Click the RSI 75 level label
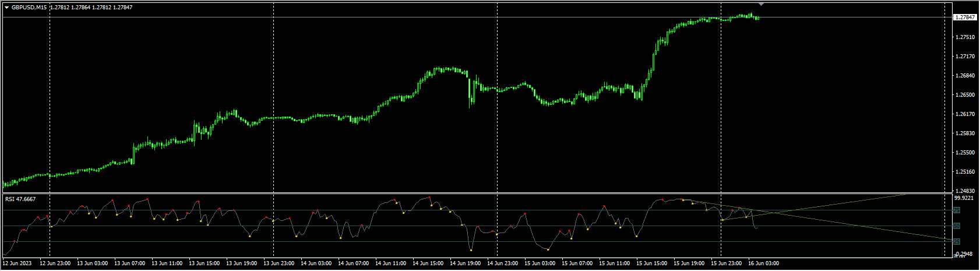Image resolution: width=980 pixels, height=271 pixels. click(x=957, y=210)
